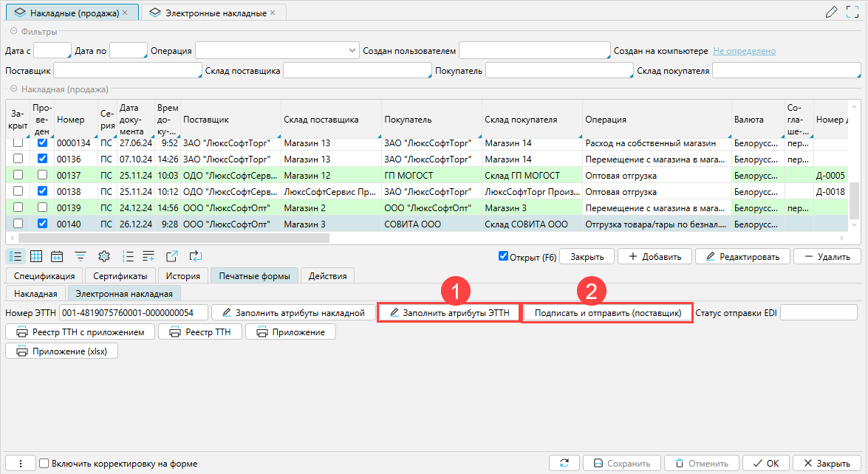Click the refresh icon button at bottom
Screen dimensions: 868x474
coord(564,464)
